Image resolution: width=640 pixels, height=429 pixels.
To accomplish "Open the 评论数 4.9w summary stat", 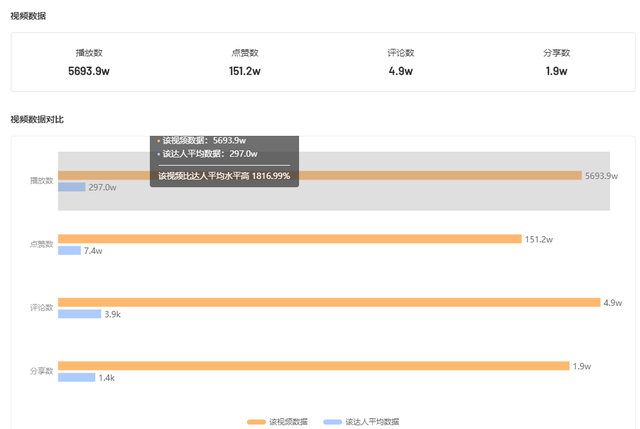I will point(401,62).
